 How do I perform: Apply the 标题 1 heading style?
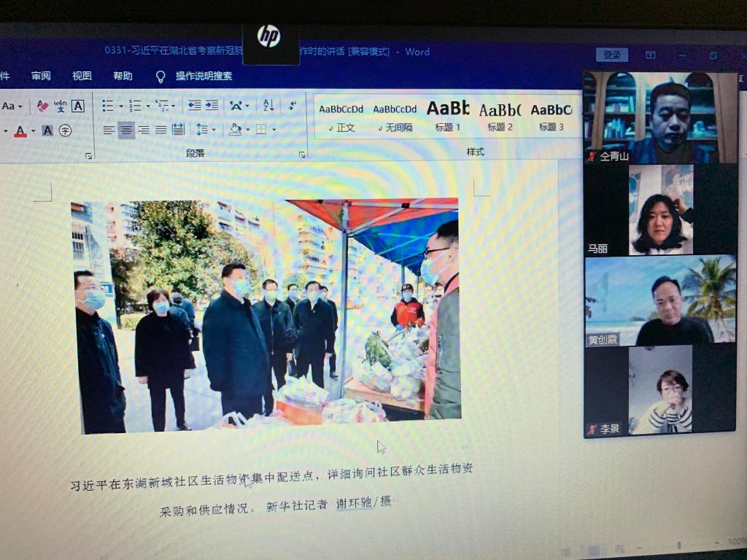(x=448, y=115)
